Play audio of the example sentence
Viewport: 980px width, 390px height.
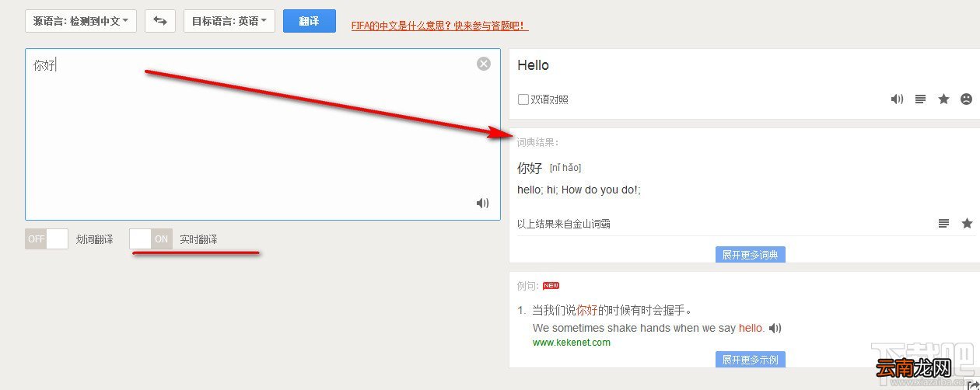click(775, 329)
